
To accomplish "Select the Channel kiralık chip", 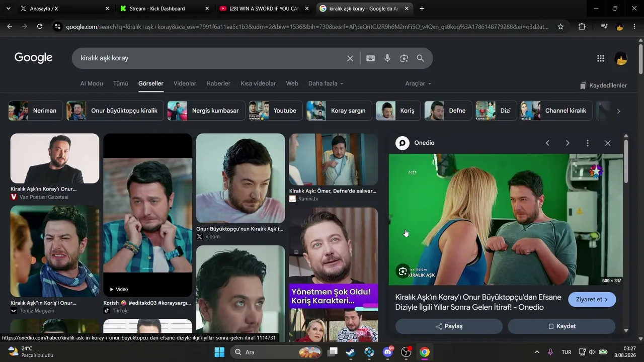I will [556, 111].
